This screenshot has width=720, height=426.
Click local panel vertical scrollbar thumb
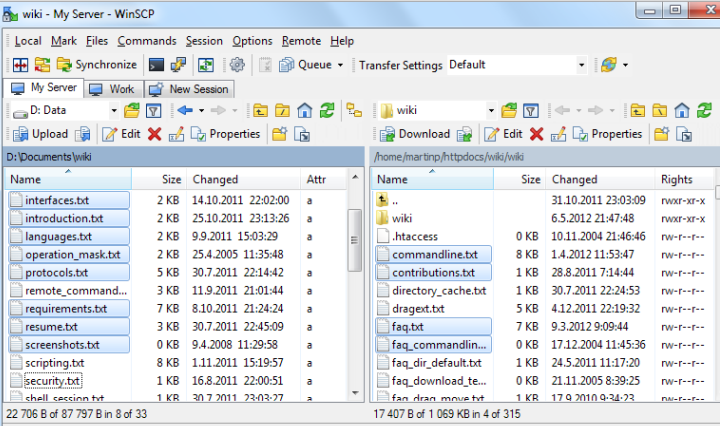354,240
